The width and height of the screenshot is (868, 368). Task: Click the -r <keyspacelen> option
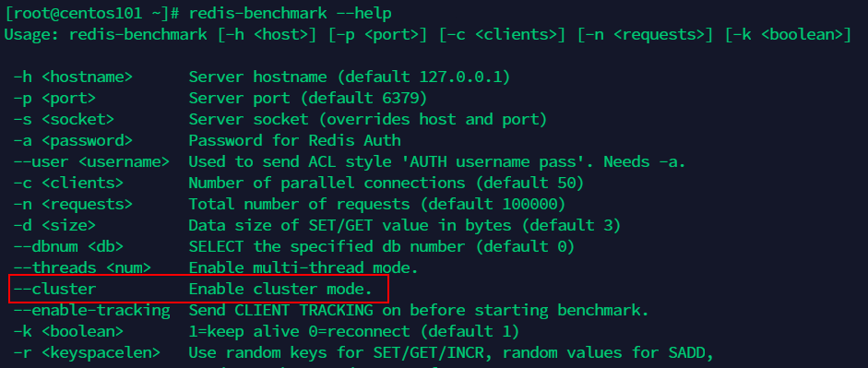87,352
